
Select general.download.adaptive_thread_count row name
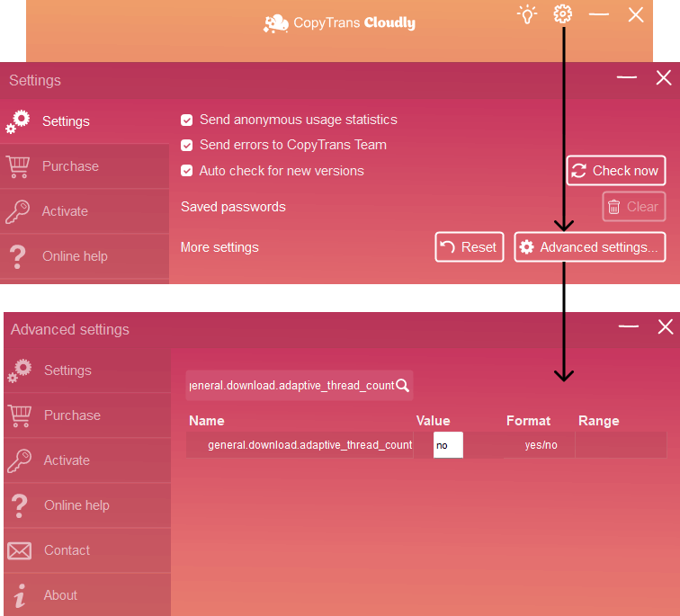tap(309, 445)
